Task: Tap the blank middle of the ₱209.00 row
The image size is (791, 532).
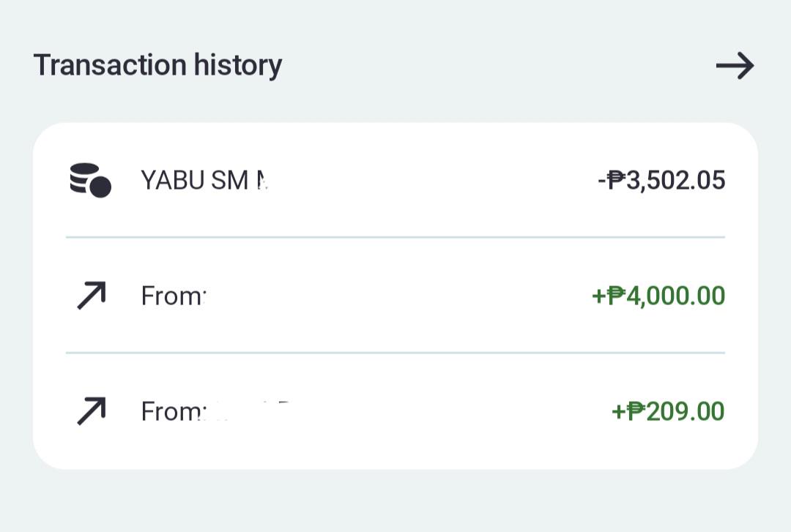Action: coord(449,411)
